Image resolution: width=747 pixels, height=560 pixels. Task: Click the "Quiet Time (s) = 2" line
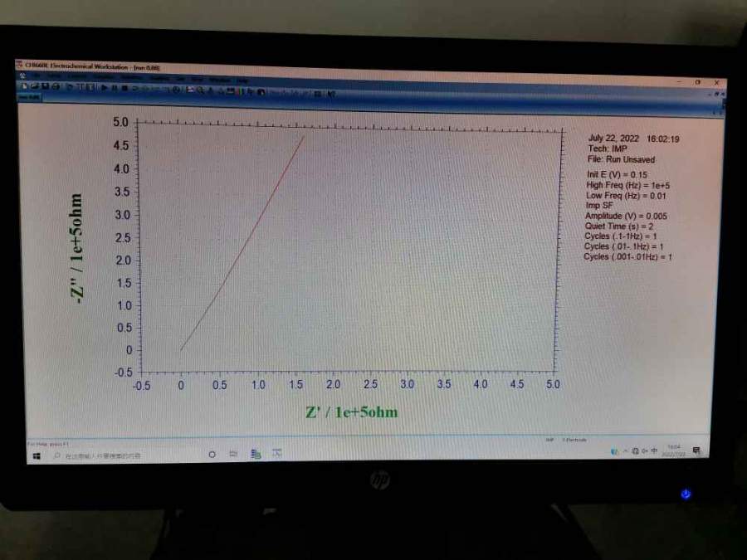(x=619, y=226)
